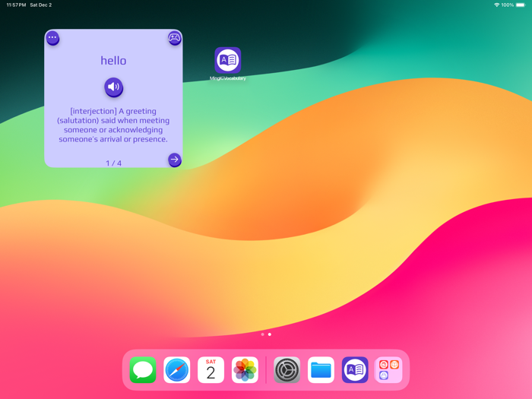Tap the word "hello" in widget
Image resolution: width=532 pixels, height=399 pixels.
tap(113, 61)
